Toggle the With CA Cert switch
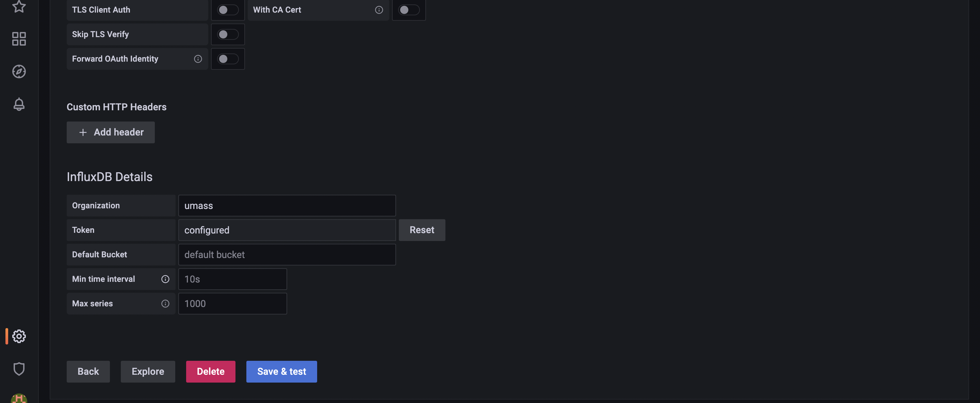980x403 pixels. pyautogui.click(x=408, y=10)
